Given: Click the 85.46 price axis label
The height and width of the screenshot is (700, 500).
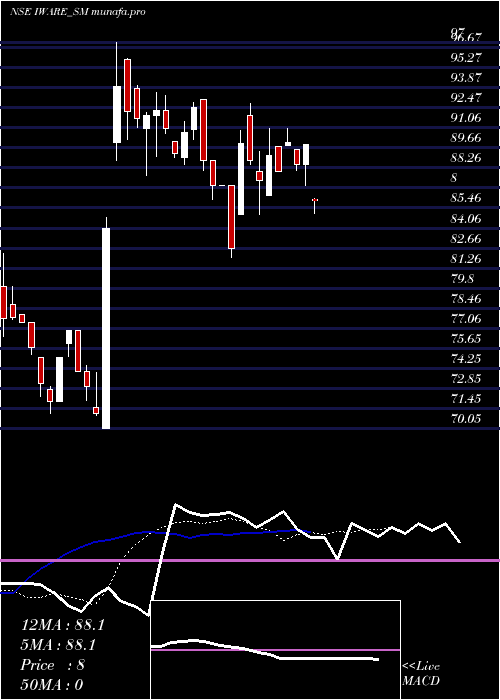Looking at the screenshot, I should (x=466, y=198).
